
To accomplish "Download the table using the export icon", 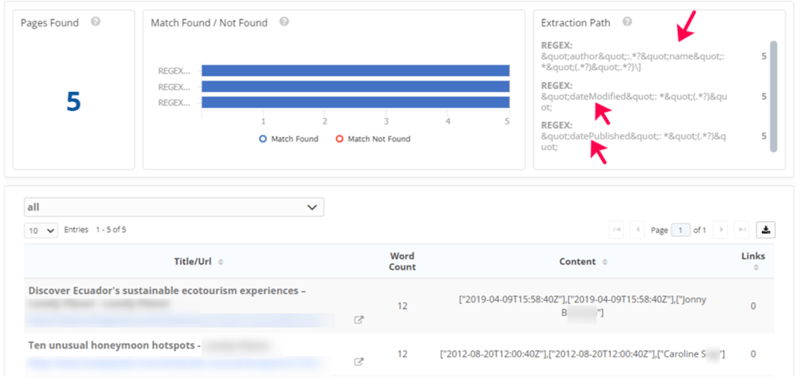I will (766, 230).
